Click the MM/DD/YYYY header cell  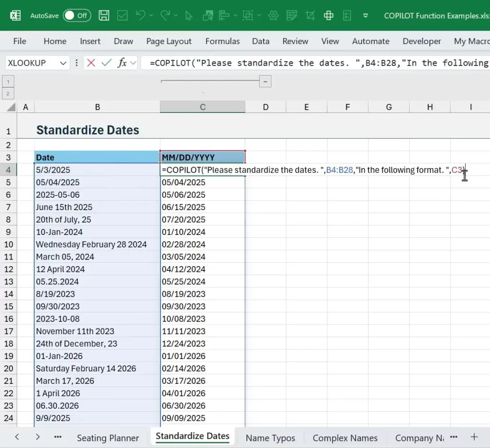202,157
